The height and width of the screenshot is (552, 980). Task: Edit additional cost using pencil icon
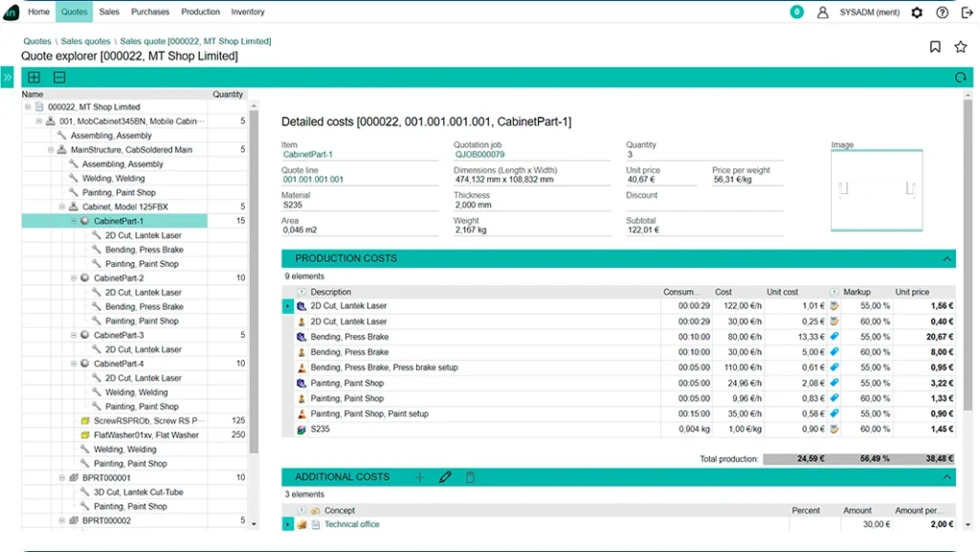point(444,476)
